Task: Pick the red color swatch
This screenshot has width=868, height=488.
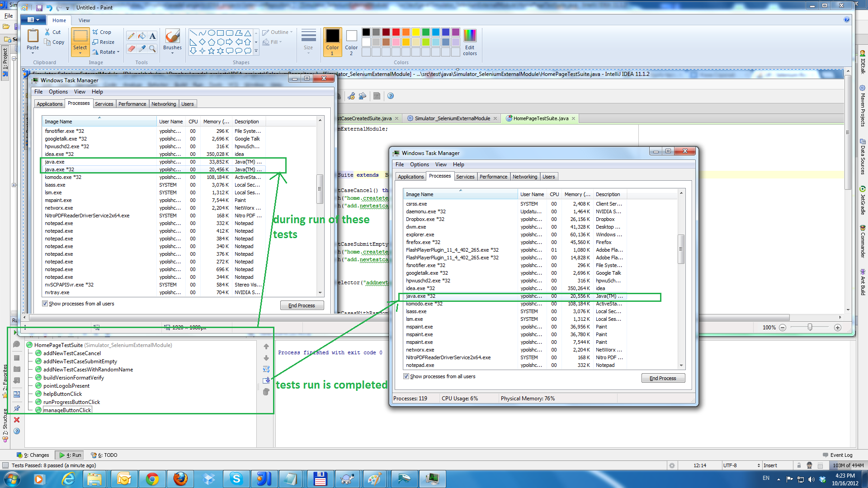Action: pos(396,32)
